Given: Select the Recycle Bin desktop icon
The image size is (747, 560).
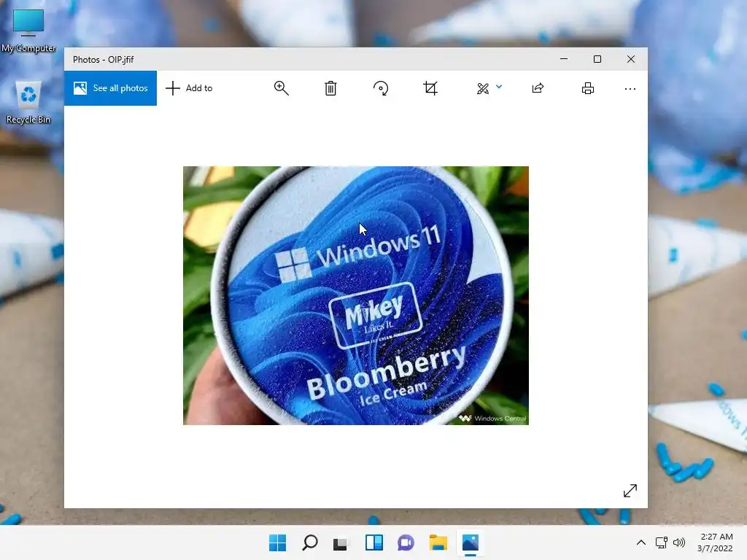Looking at the screenshot, I should (x=28, y=103).
